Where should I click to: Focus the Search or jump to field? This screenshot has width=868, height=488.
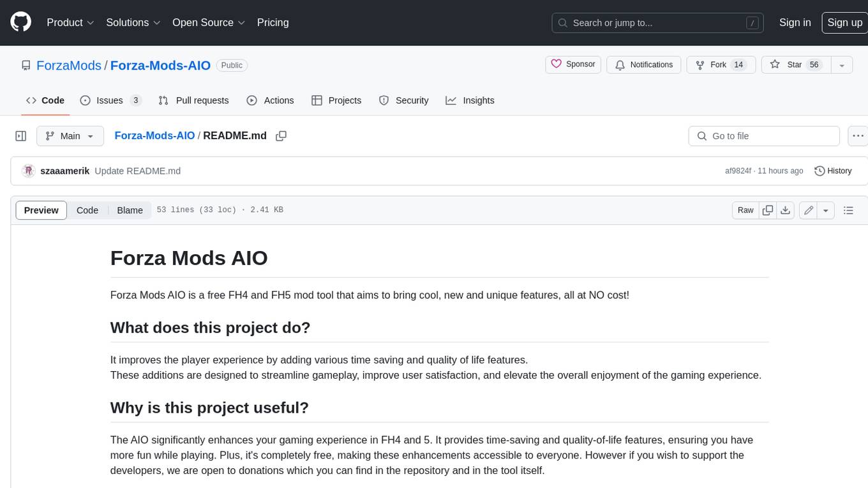pyautogui.click(x=659, y=23)
